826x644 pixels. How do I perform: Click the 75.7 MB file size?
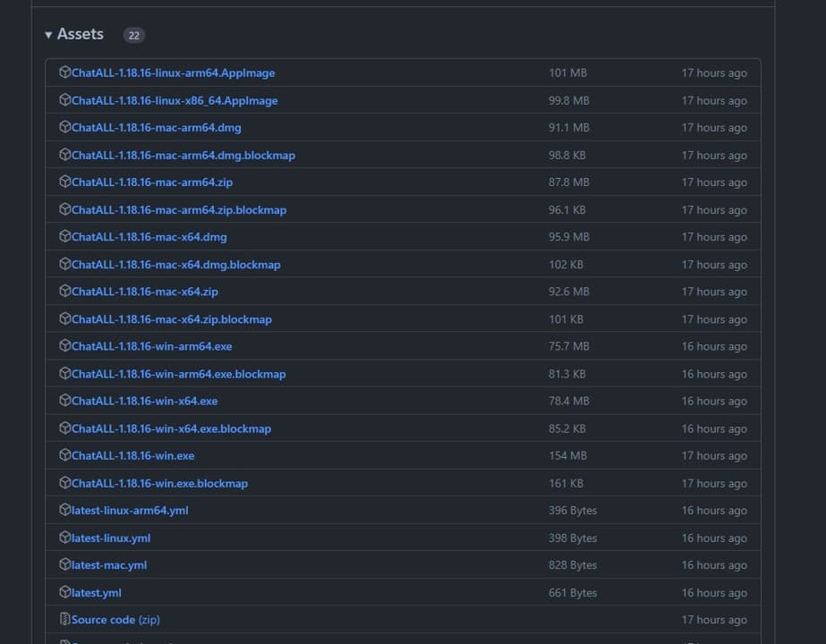tap(569, 346)
